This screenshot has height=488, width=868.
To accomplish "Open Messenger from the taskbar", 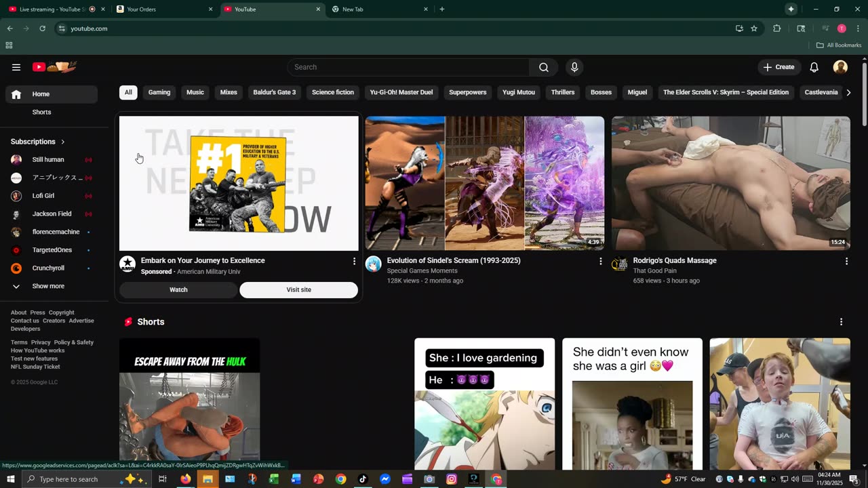I will pos(385,479).
